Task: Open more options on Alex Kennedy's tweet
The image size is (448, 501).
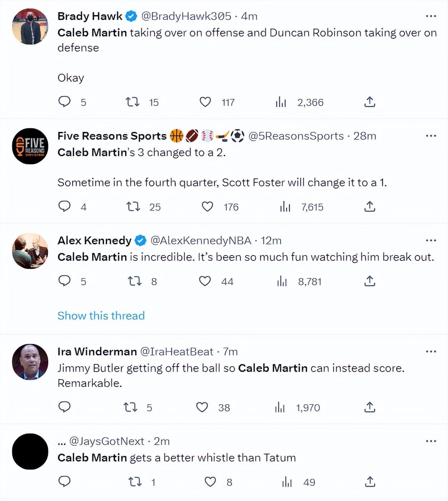Action: (x=431, y=240)
